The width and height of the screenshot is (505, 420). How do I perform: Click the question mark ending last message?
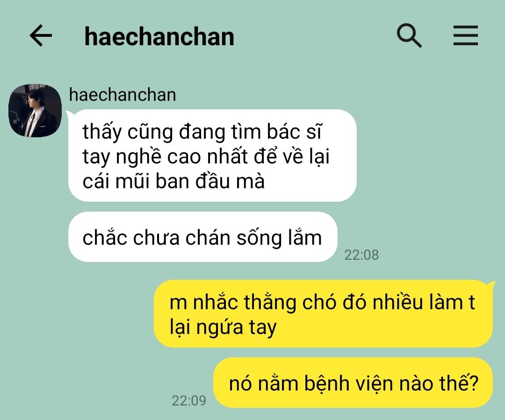[x=474, y=382]
